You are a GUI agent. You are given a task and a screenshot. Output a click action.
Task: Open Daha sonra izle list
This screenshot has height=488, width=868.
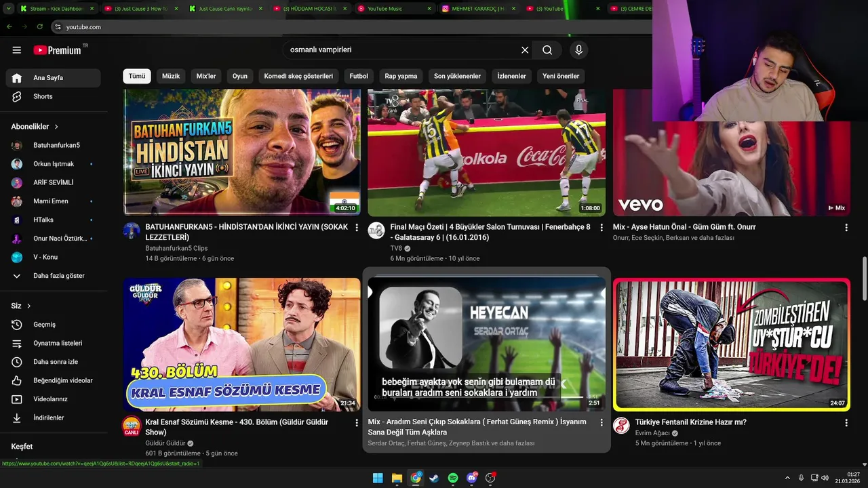point(53,362)
